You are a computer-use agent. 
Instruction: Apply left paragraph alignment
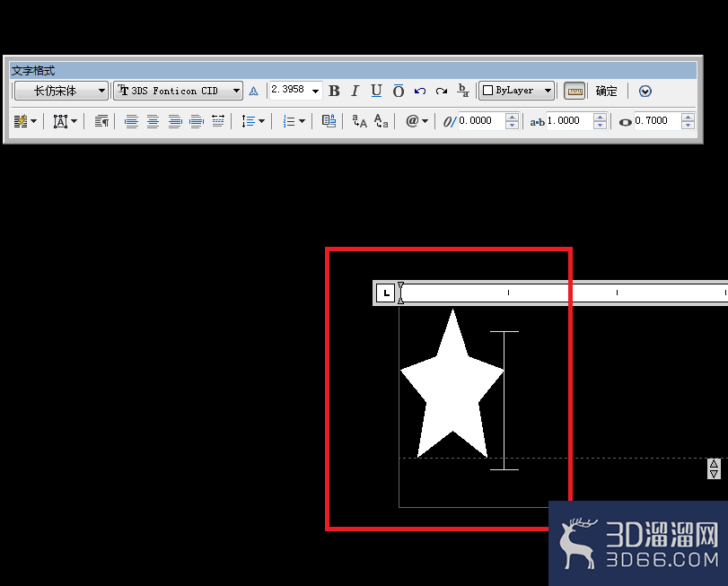(x=131, y=121)
